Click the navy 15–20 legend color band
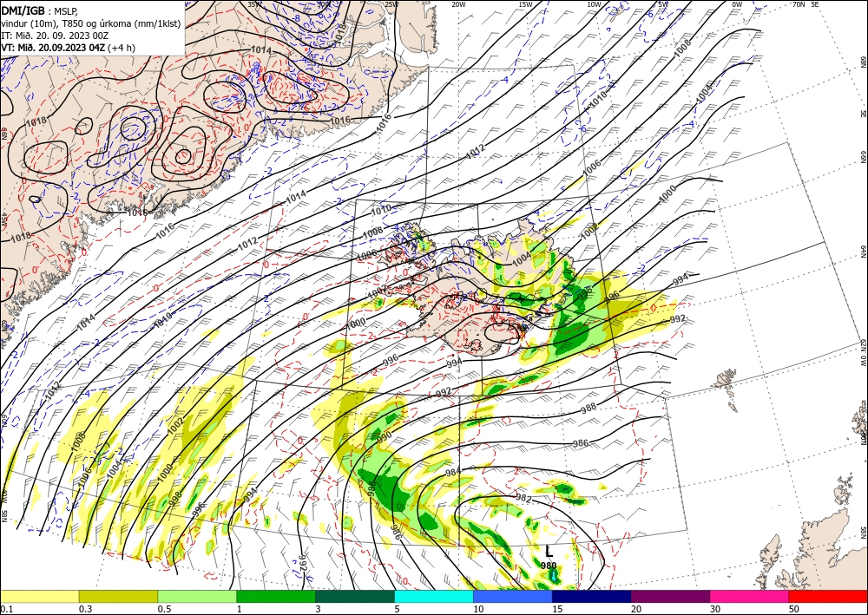The height and width of the screenshot is (615, 868). [592, 596]
